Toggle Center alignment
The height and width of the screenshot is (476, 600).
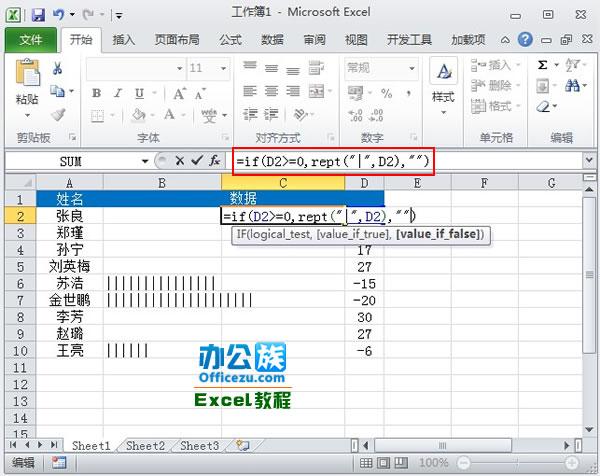[271, 91]
